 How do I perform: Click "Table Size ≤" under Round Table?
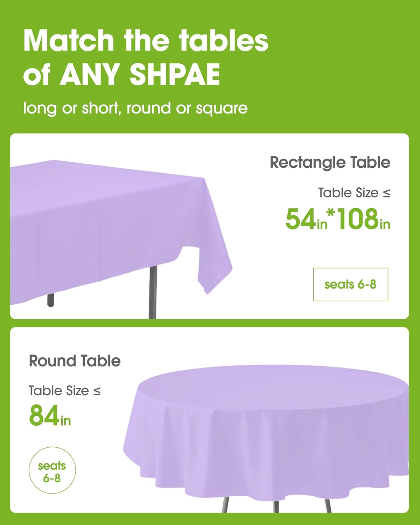[x=65, y=391]
